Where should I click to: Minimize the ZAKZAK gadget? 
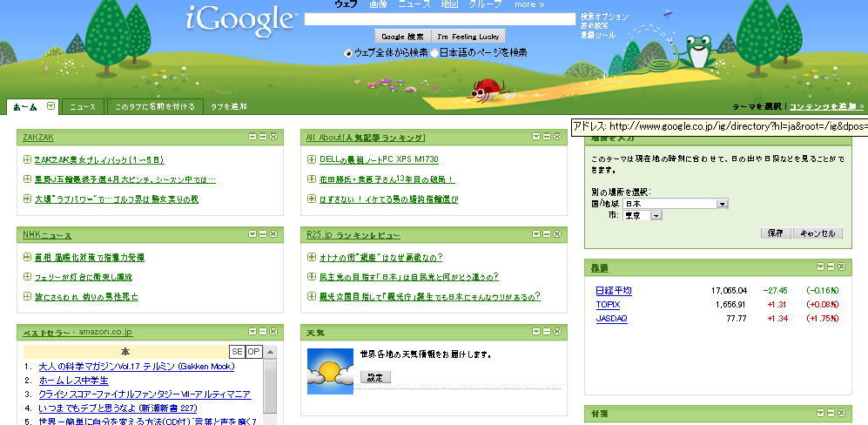point(263,137)
